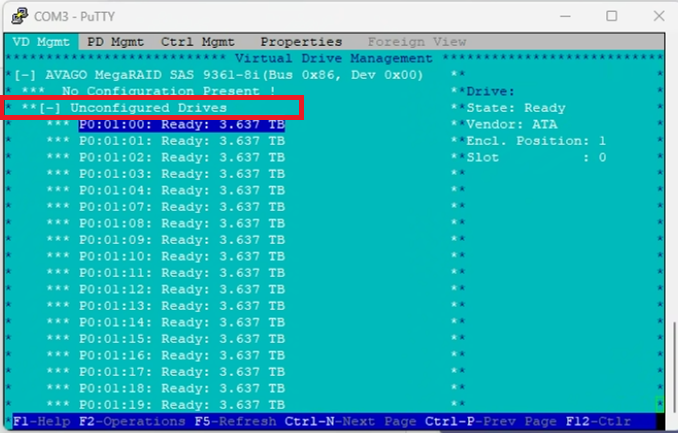The height and width of the screenshot is (433, 678).
Task: Click the PuTTY icon in title bar
Action: pos(20,16)
